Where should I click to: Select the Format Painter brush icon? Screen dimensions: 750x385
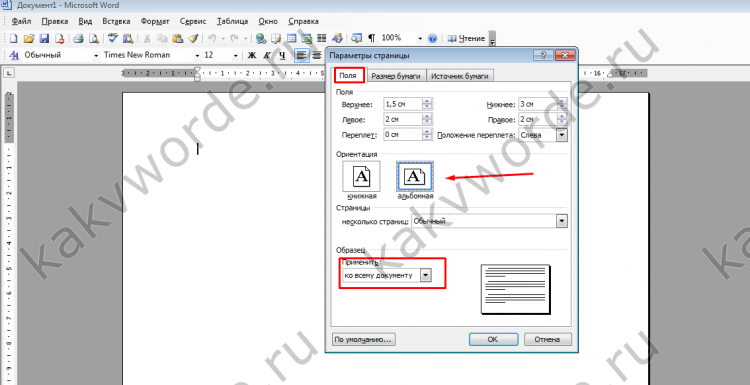click(193, 38)
